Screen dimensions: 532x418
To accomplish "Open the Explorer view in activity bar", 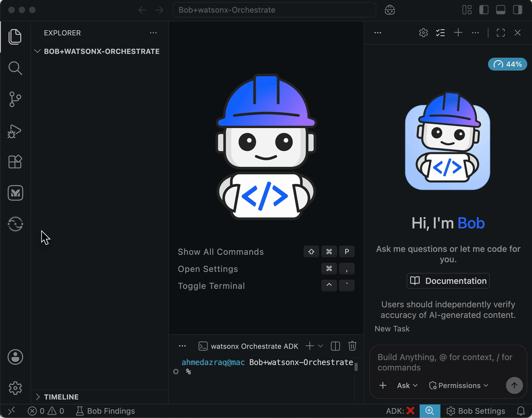I will click(x=15, y=37).
